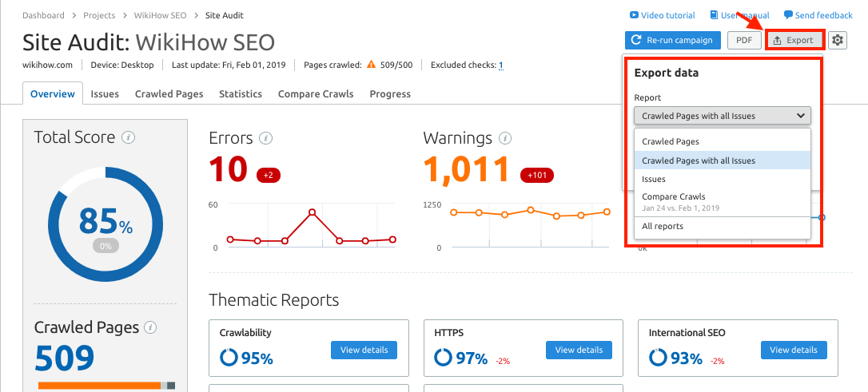Click the Excluded checks number 1 link

click(x=501, y=65)
